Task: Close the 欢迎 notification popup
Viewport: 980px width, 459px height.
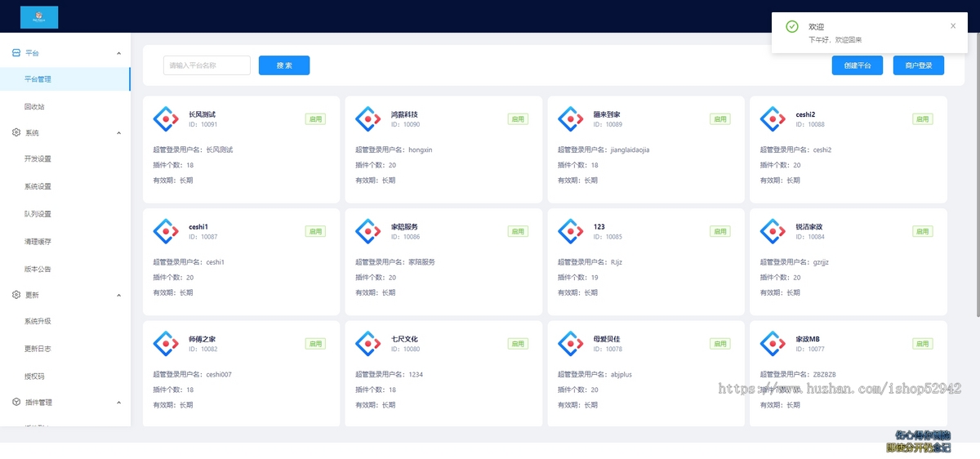Action: click(953, 26)
